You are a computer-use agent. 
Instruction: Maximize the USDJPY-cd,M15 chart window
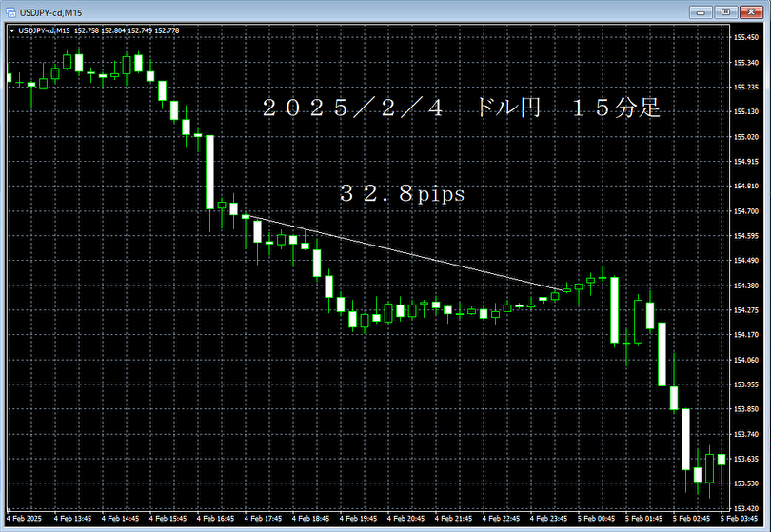[725, 11]
